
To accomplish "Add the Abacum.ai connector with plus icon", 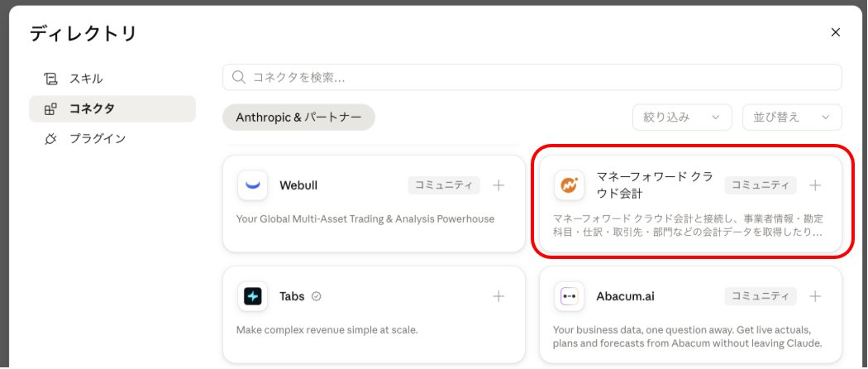I will pyautogui.click(x=815, y=296).
